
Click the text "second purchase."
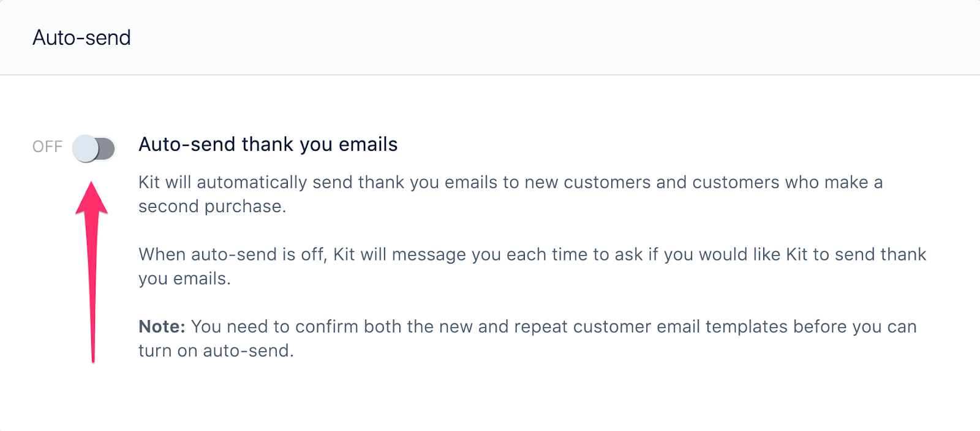pyautogui.click(x=212, y=207)
